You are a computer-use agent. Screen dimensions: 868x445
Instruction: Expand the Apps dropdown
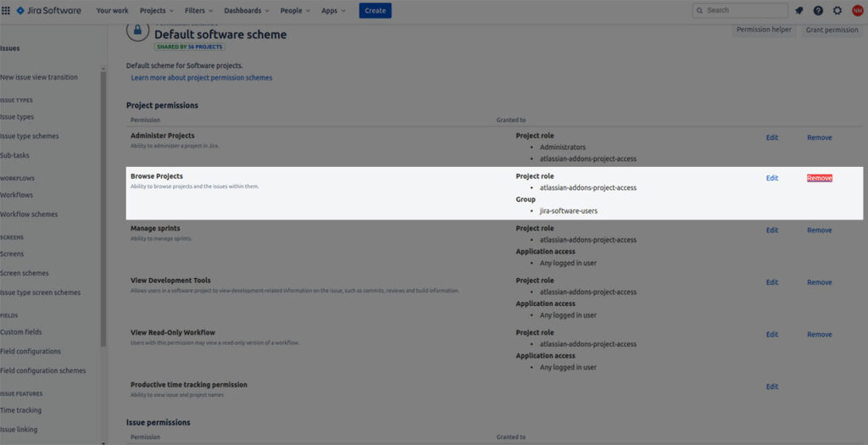(x=333, y=10)
